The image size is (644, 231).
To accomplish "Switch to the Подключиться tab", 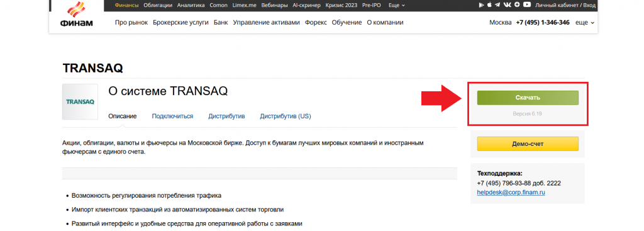I will (172, 116).
